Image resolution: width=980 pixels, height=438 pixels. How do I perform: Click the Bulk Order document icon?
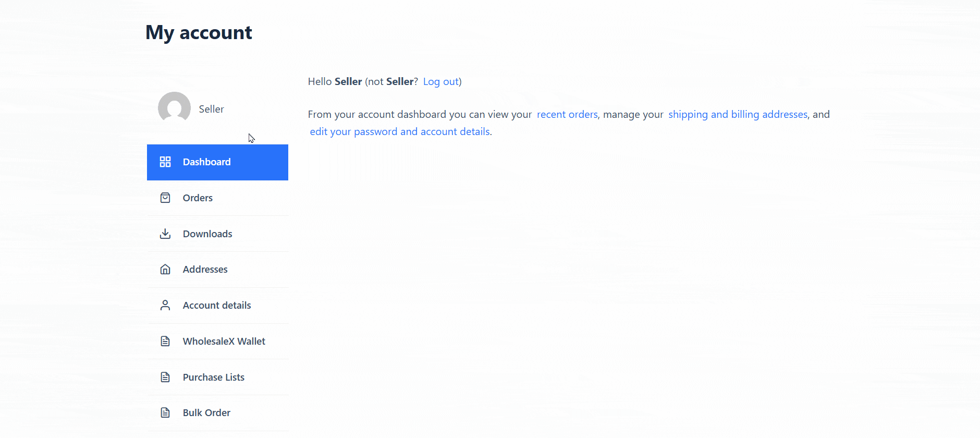click(x=165, y=413)
